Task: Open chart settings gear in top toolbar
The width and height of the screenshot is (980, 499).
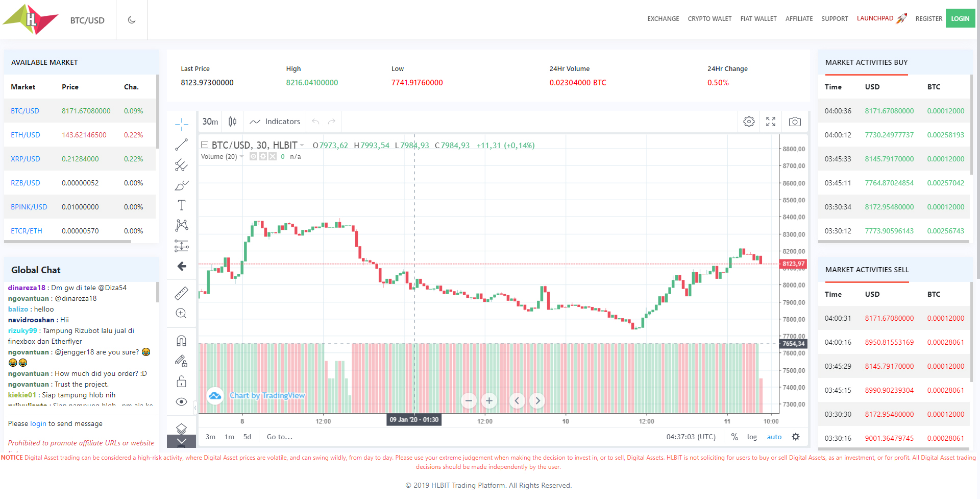Action: point(749,122)
